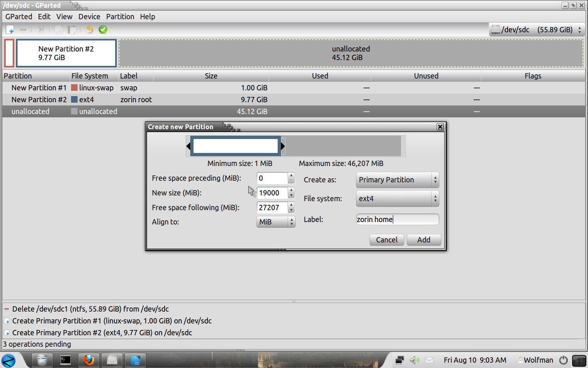The height and width of the screenshot is (368, 588).
Task: Open the Device menu
Action: (89, 17)
